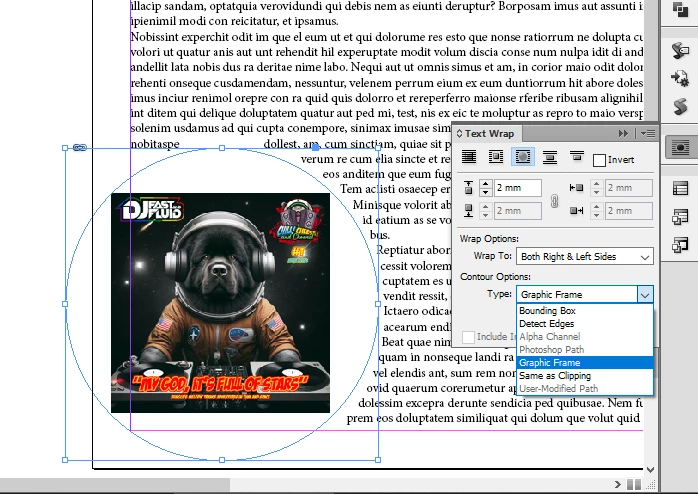Select Jump to Next Column icon
Image resolution: width=698 pixels, height=494 pixels.
coord(576,156)
